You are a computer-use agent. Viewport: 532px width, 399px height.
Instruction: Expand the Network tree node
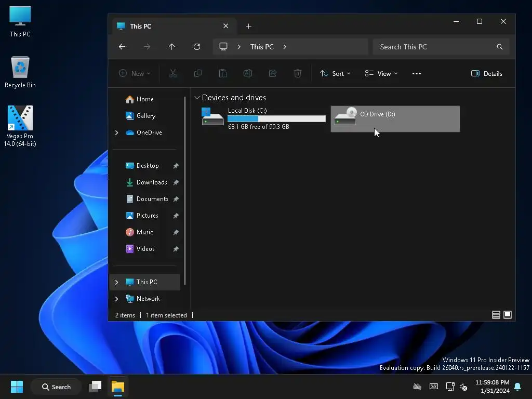(x=117, y=299)
